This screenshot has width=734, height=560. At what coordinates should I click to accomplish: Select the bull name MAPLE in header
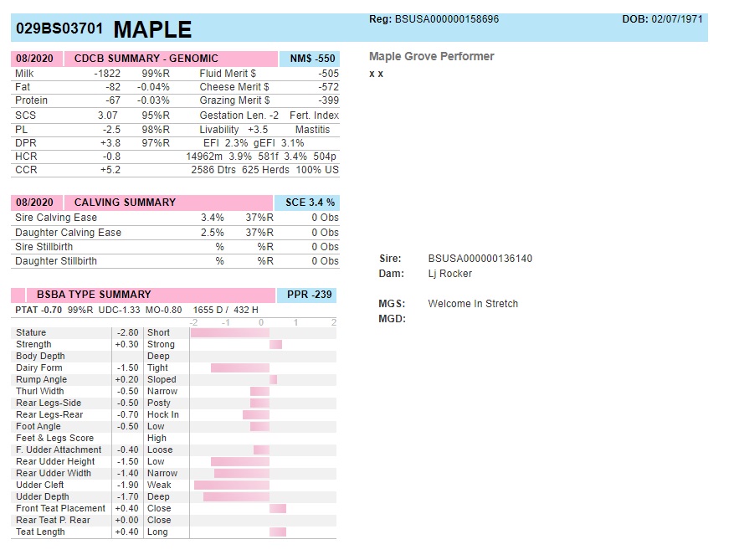(152, 29)
